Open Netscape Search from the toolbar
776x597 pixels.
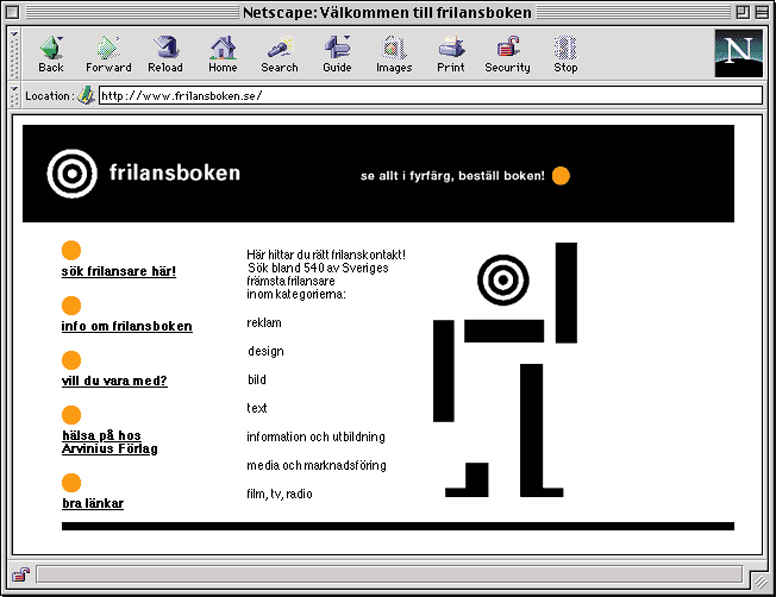point(279,54)
